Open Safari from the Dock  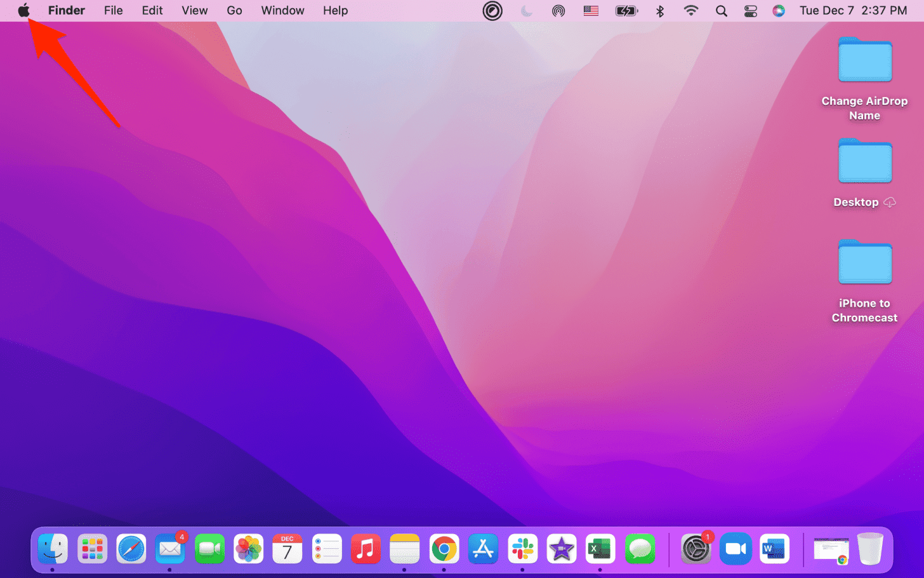click(131, 549)
